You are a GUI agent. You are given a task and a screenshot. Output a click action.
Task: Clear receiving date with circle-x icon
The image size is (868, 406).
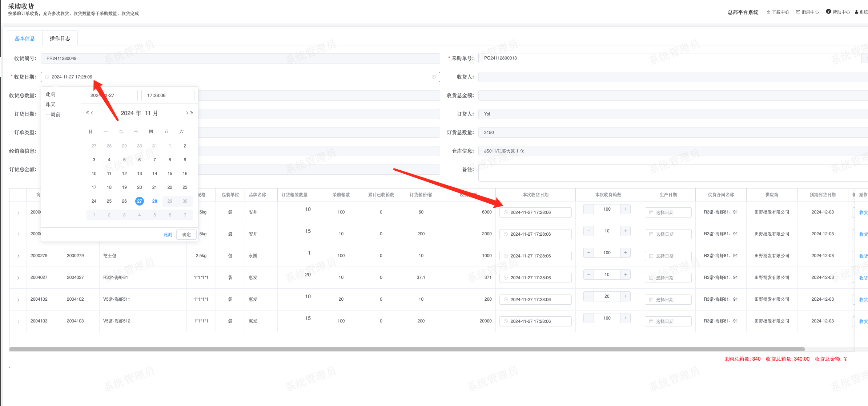(434, 77)
